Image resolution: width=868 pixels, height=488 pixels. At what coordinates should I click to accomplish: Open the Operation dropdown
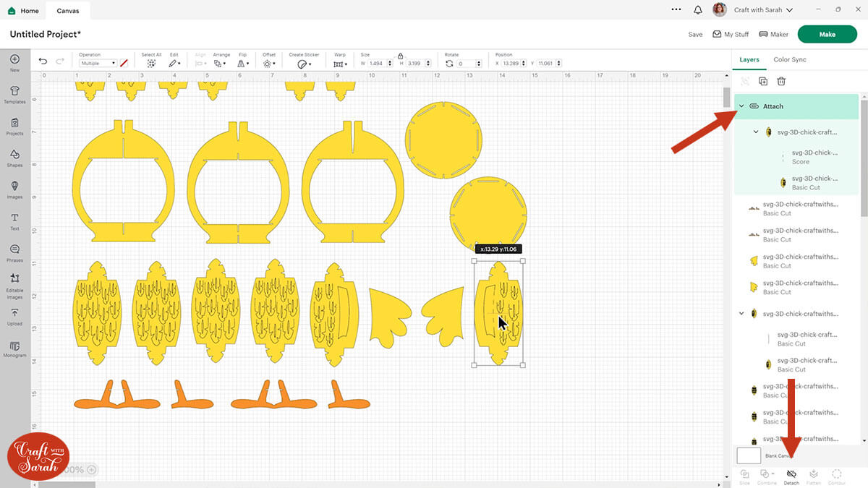98,64
